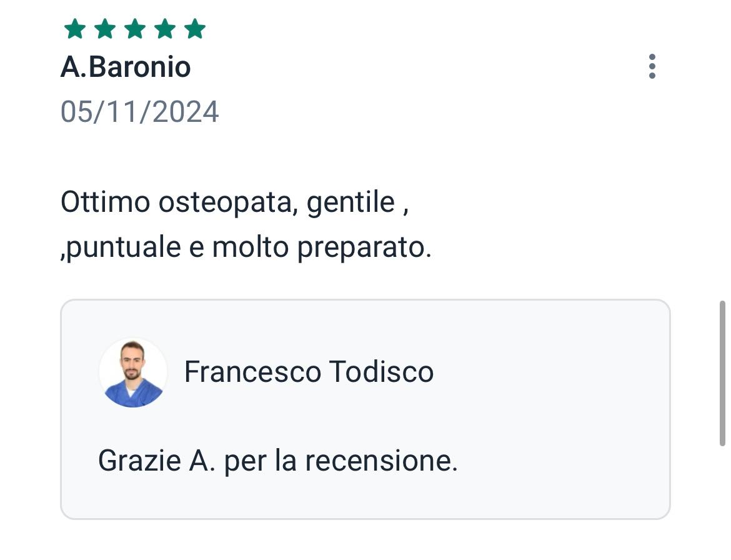Click the word "preparato" in the review
This screenshot has height=560, width=731.
click(x=363, y=247)
